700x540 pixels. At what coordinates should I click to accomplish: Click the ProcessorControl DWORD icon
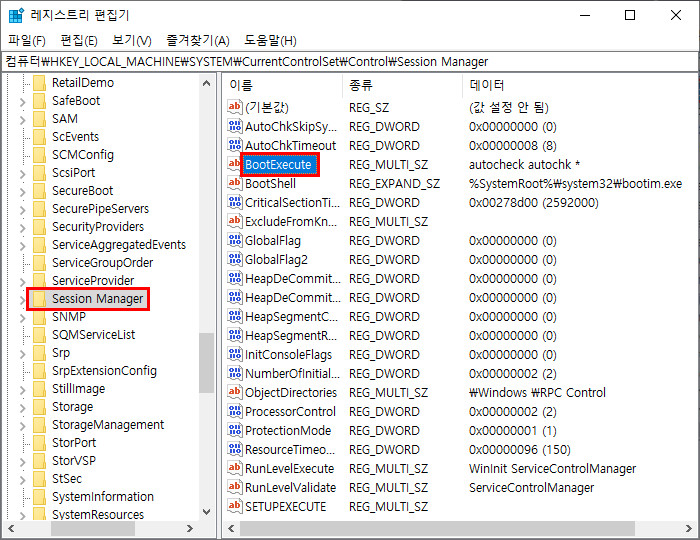pyautogui.click(x=234, y=411)
